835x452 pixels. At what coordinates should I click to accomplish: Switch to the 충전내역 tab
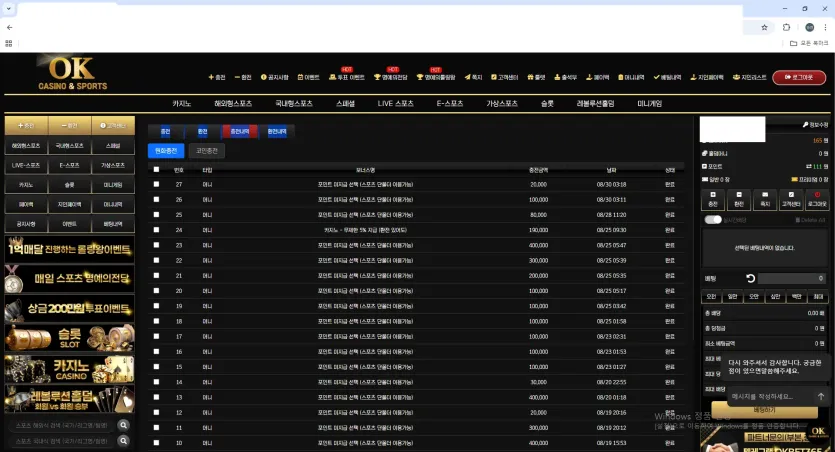[240, 132]
